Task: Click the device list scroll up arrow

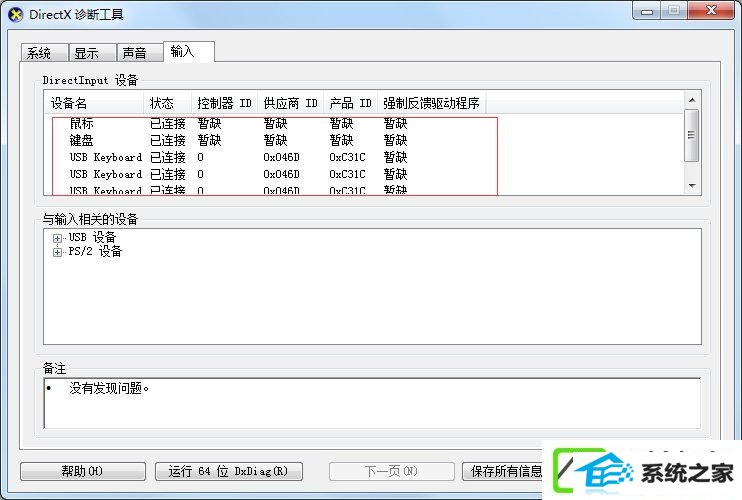Action: pyautogui.click(x=692, y=100)
